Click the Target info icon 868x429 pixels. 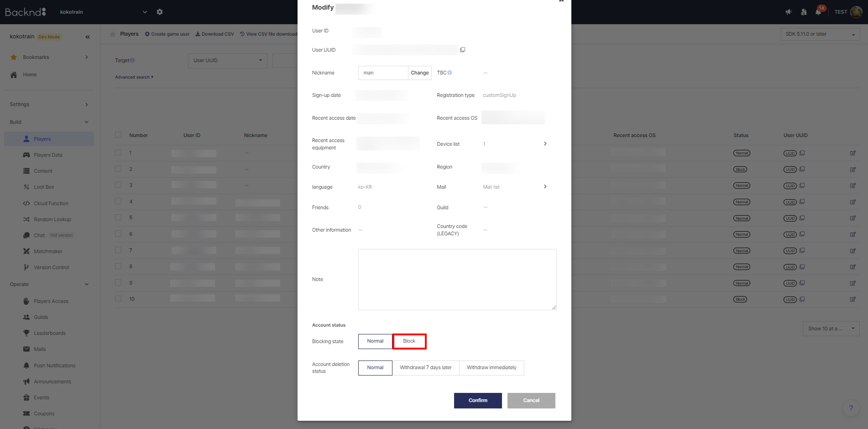pos(132,60)
